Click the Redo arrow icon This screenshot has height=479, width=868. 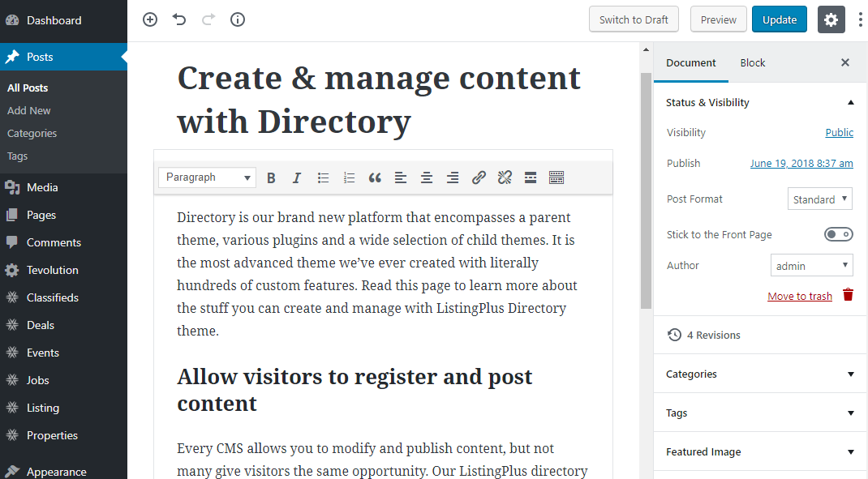(x=208, y=20)
